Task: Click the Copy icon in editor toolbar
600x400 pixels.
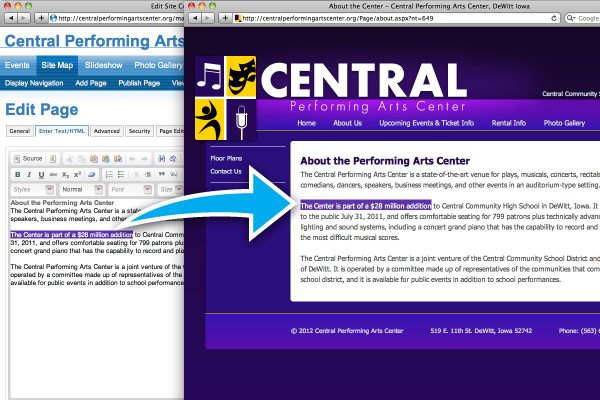Action: [82, 158]
